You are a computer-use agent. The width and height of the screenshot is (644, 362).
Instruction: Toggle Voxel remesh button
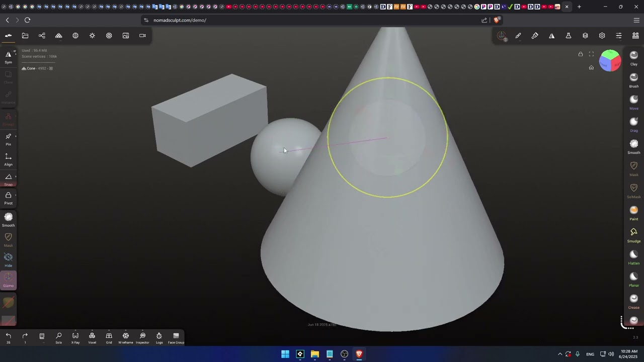tap(92, 338)
